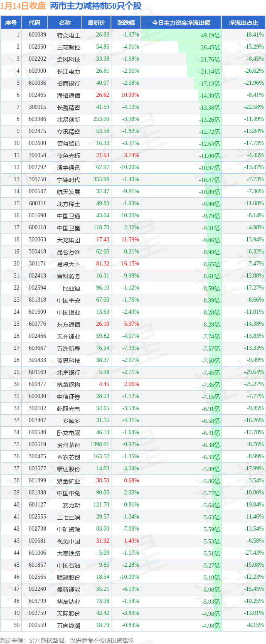Click the stock name 赛力斯
The image size is (266, 644).
point(71,505)
